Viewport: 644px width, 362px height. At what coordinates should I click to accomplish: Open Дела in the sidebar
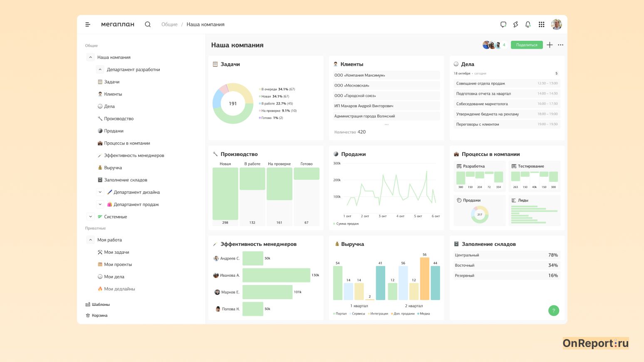tap(106, 107)
